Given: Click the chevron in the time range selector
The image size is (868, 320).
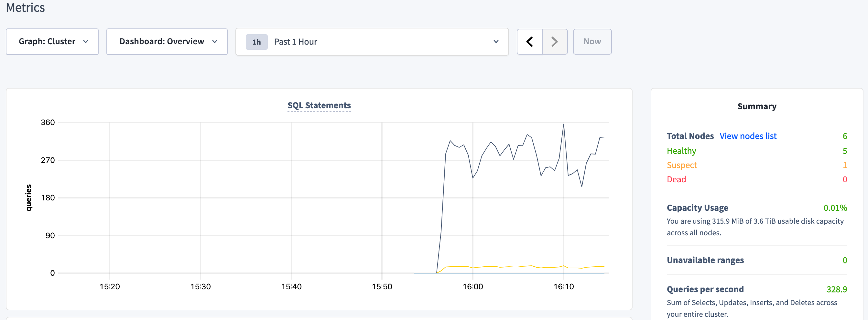Looking at the screenshot, I should point(495,42).
